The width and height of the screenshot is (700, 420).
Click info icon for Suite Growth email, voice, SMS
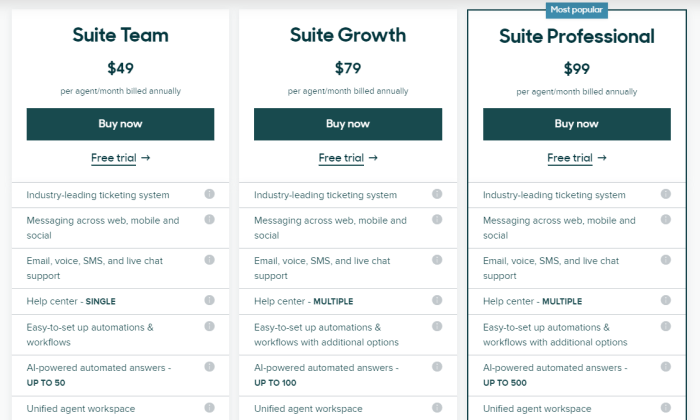437,260
